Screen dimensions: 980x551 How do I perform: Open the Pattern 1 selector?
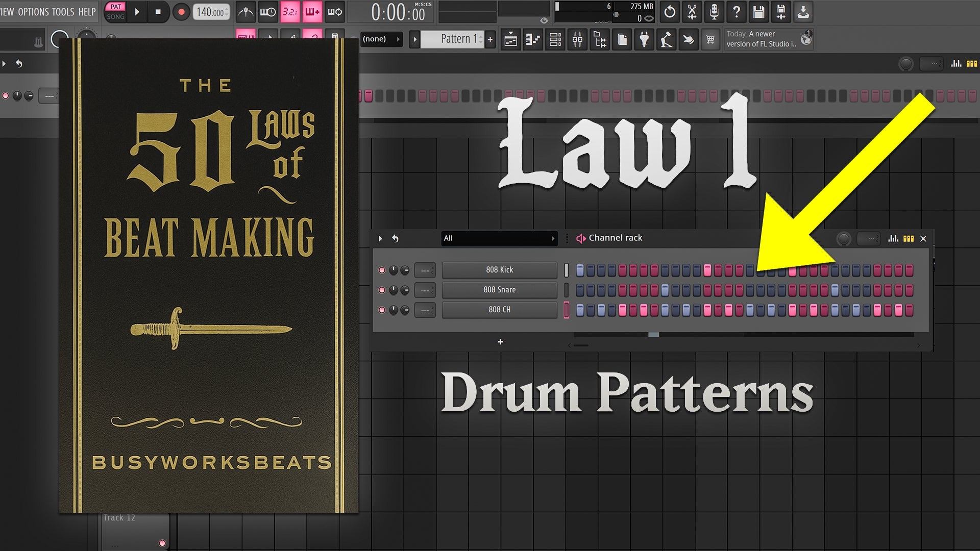454,39
